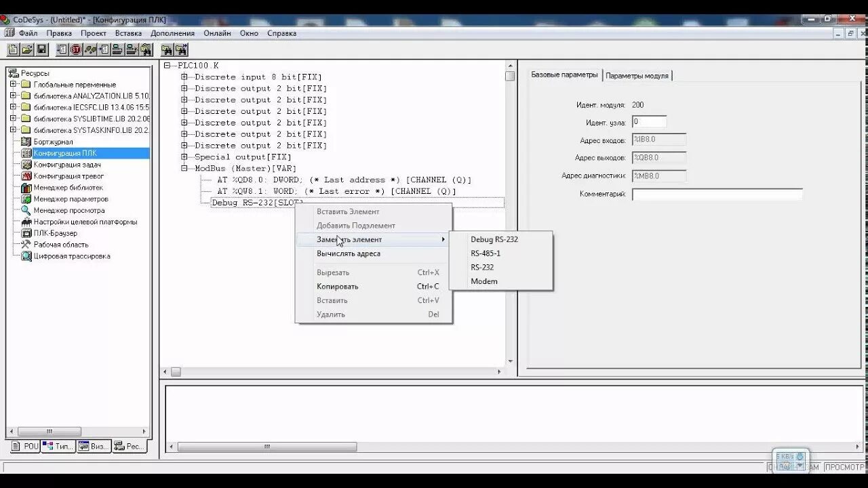Expand библиотека SYSTASKINFO.LIB node
The height and width of the screenshot is (488, 868).
tap(13, 130)
